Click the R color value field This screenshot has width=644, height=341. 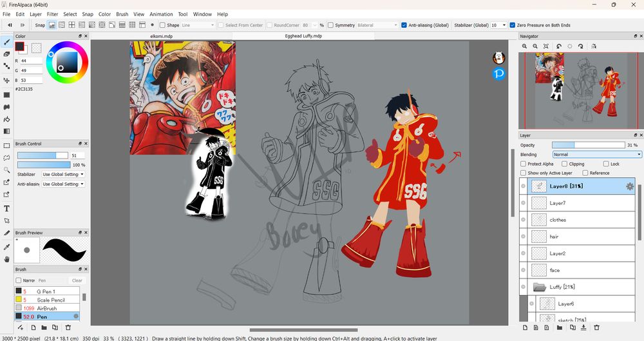click(x=31, y=61)
